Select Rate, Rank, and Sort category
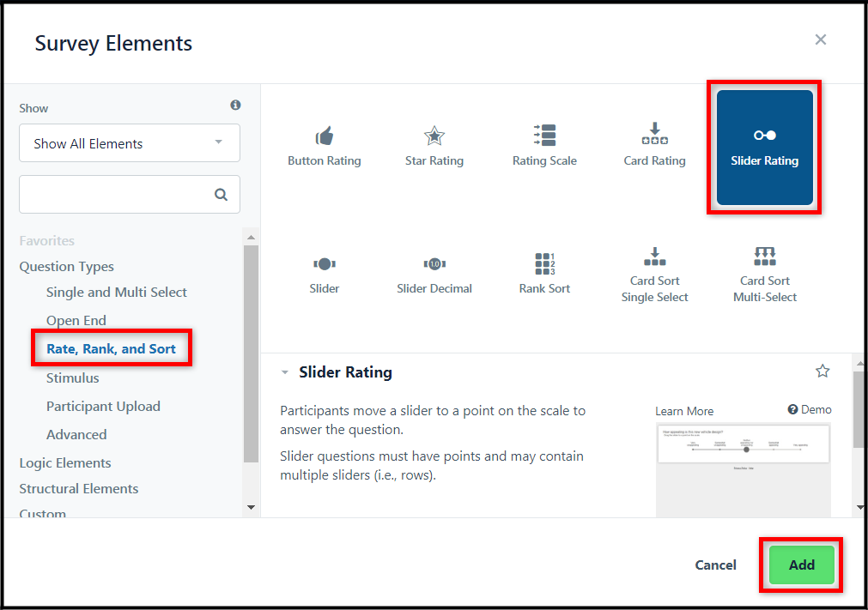The height and width of the screenshot is (610, 868). coord(111,349)
